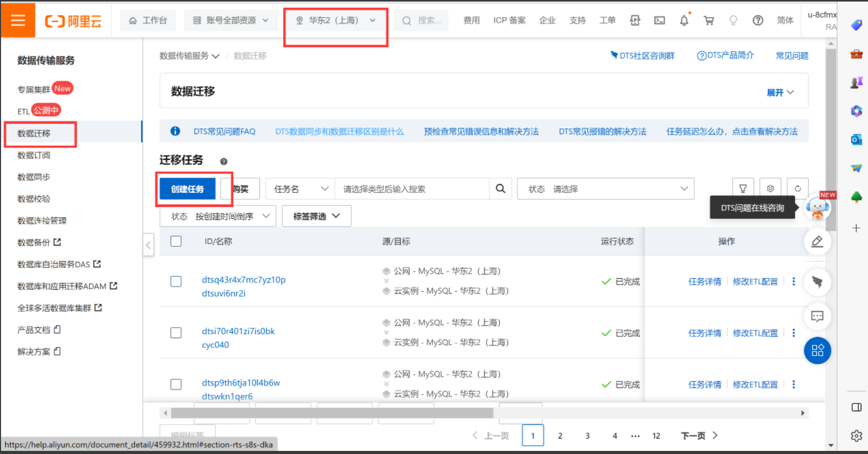The height and width of the screenshot is (454, 868).
Task: Open the 常见问题 link
Action: click(x=792, y=56)
